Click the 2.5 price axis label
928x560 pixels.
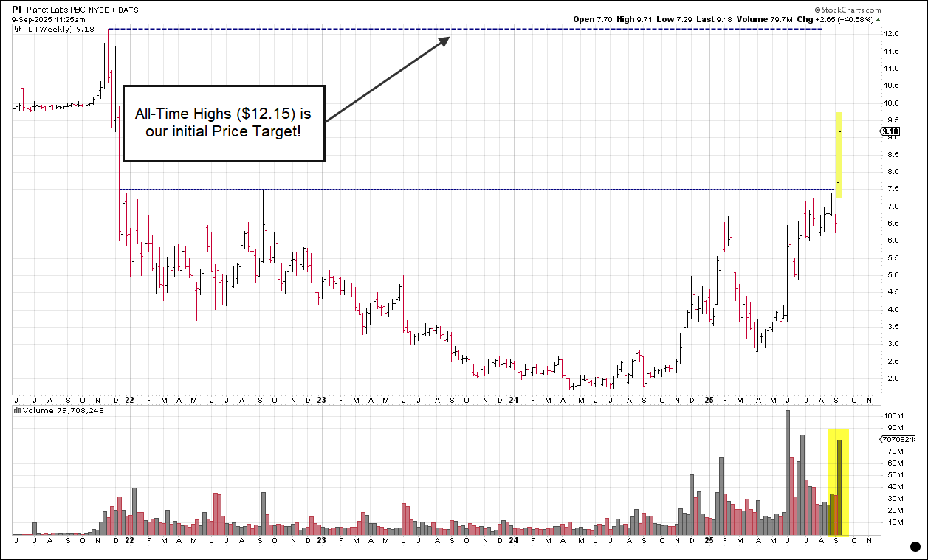pyautogui.click(x=892, y=361)
